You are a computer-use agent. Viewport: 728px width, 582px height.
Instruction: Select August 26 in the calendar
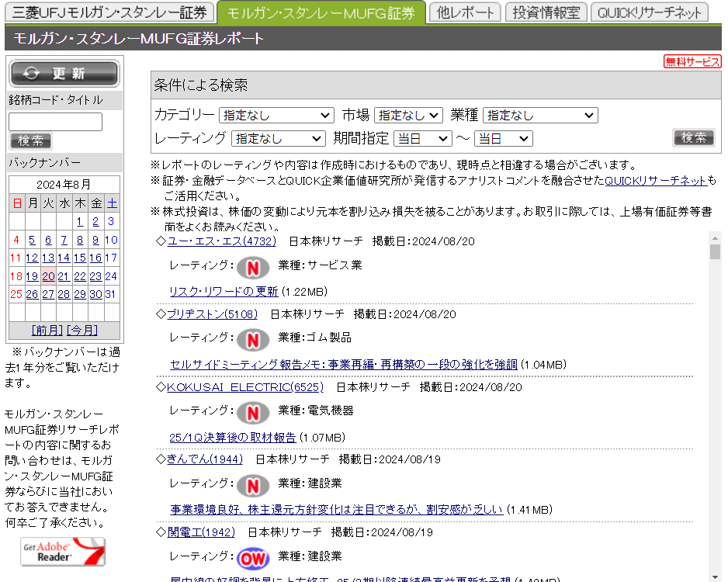[32, 294]
